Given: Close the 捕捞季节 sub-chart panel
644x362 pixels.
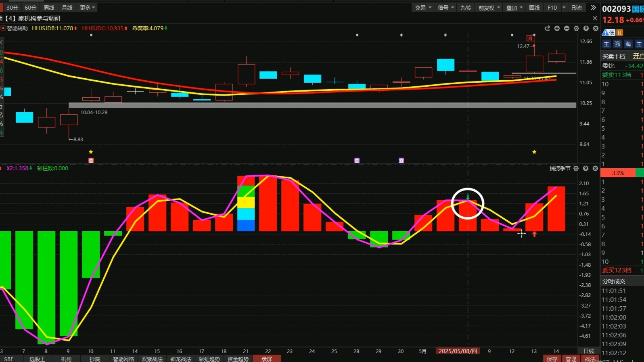Looking at the screenshot, I should point(595,168).
